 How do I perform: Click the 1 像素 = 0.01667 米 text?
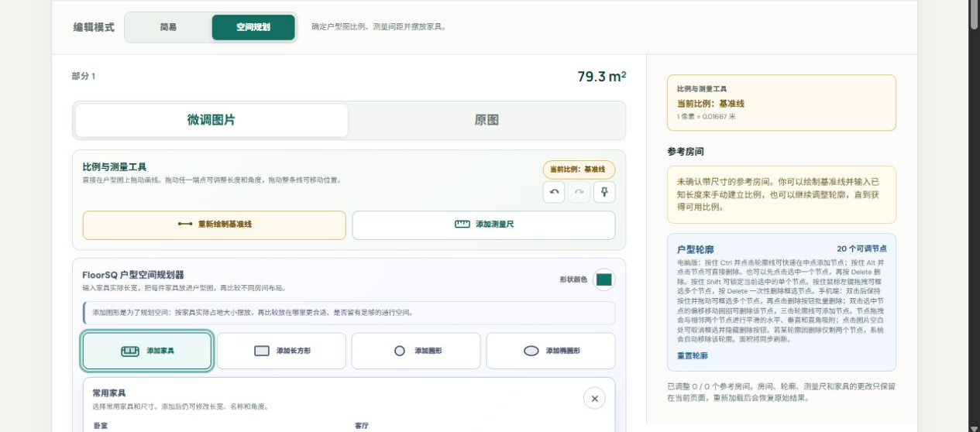click(x=706, y=117)
